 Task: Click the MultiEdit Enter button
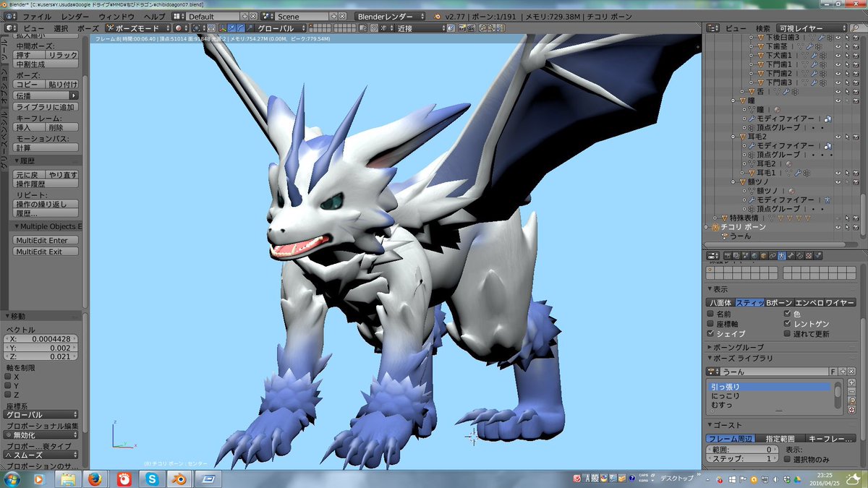pyautogui.click(x=46, y=240)
